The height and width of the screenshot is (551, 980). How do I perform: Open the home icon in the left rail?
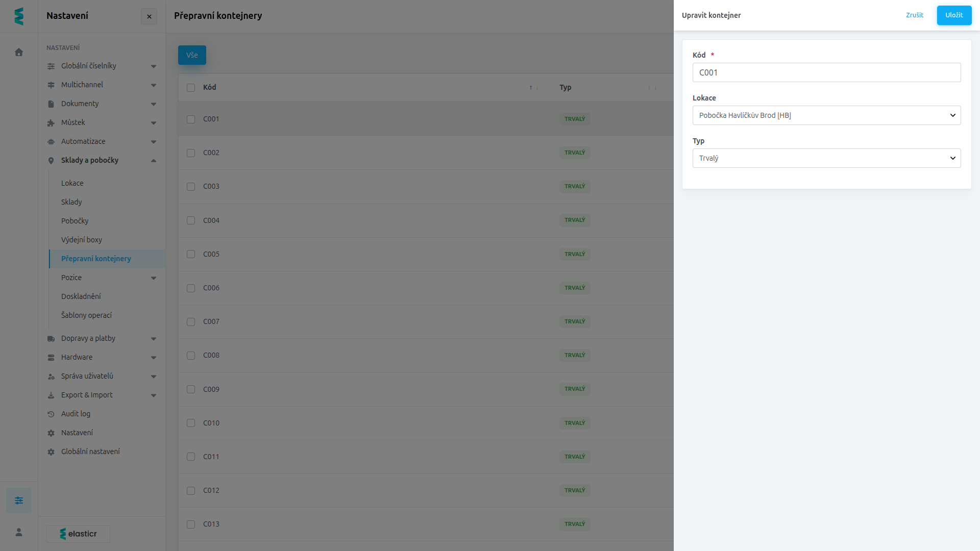click(19, 52)
